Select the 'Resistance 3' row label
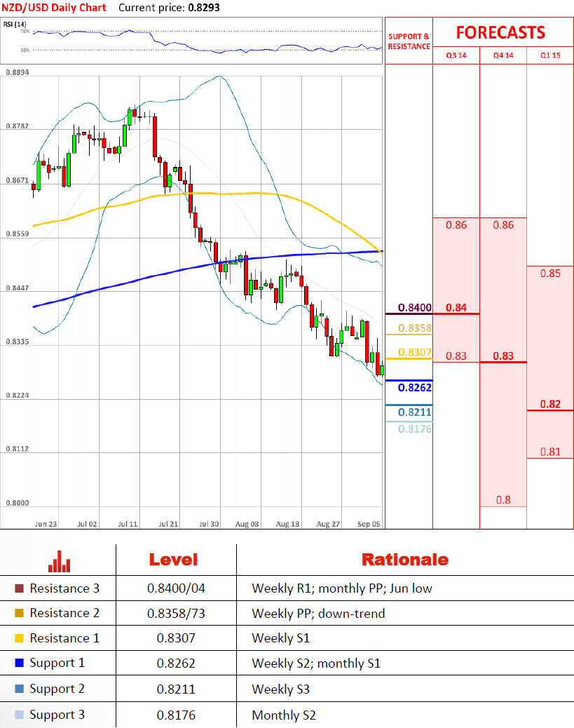The width and height of the screenshot is (574, 728). (x=64, y=588)
